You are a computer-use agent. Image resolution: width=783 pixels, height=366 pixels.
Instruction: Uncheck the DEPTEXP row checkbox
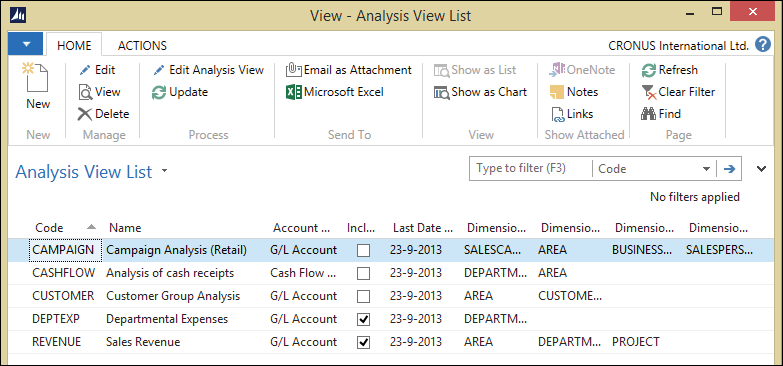click(x=364, y=319)
